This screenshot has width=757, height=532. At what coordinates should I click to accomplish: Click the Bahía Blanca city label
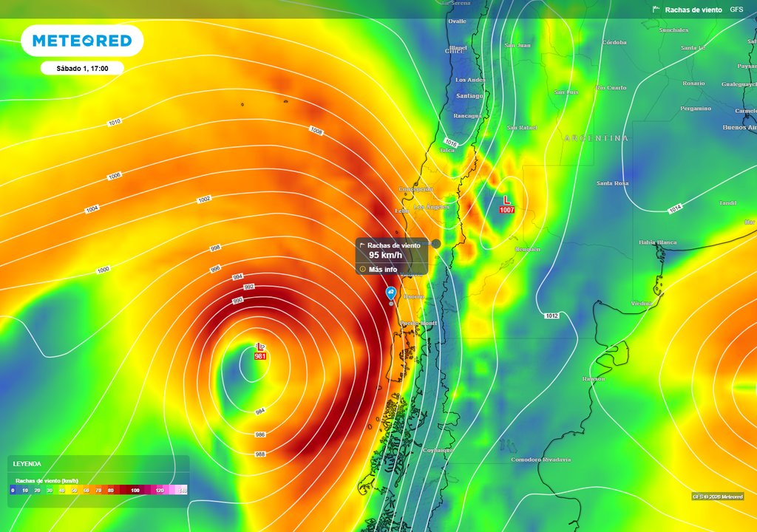[x=657, y=242]
